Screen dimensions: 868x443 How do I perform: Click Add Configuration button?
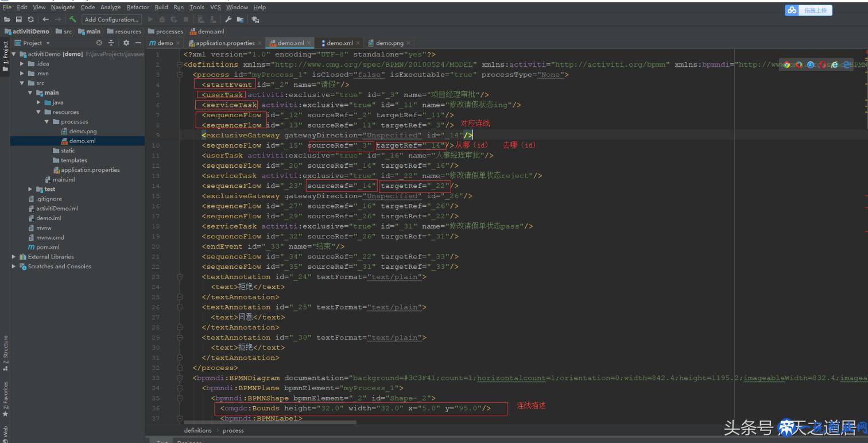(111, 20)
